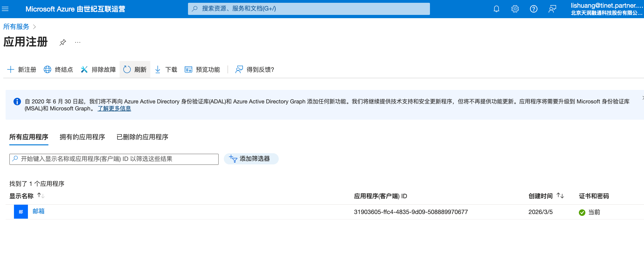
Task: Focus the app name filter search box
Action: [114, 159]
